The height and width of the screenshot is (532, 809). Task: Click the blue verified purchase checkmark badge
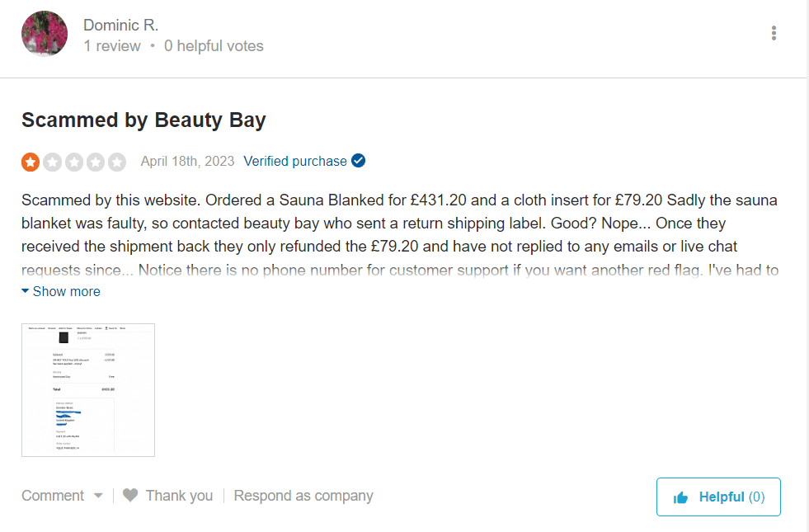[358, 161]
